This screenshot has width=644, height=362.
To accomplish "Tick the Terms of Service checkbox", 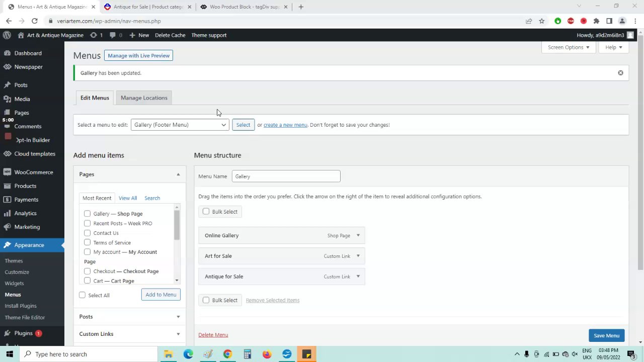I will pyautogui.click(x=88, y=242).
